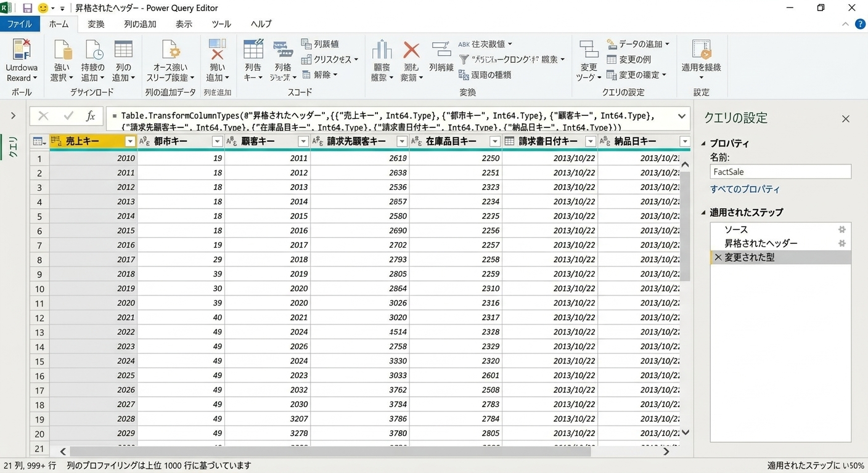Click the table corner select-all icon
This screenshot has height=473, width=868.
tap(39, 142)
